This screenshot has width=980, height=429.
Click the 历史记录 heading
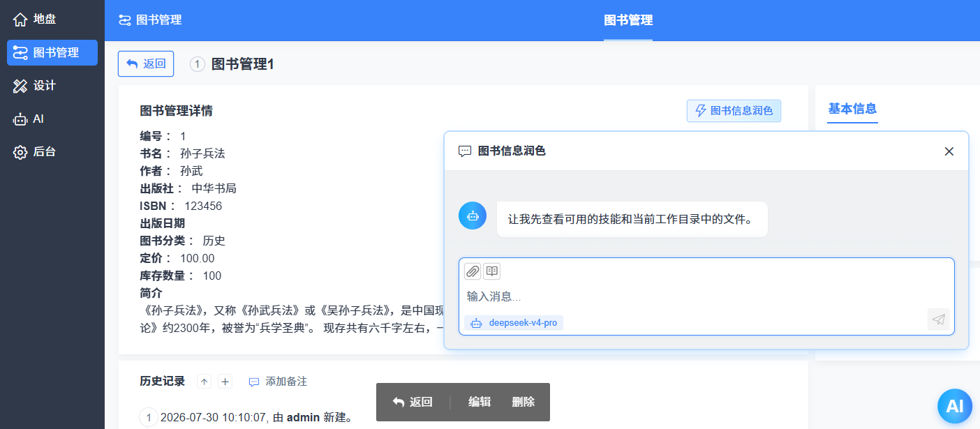[x=162, y=381]
